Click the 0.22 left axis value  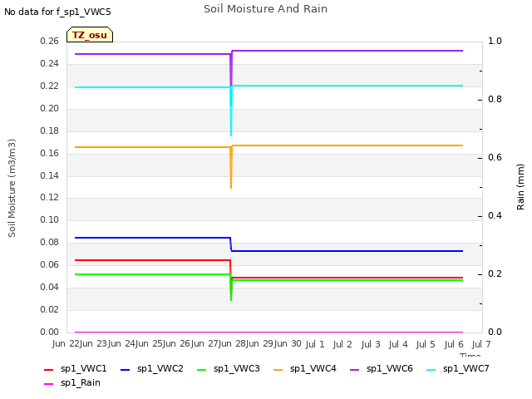50,86
